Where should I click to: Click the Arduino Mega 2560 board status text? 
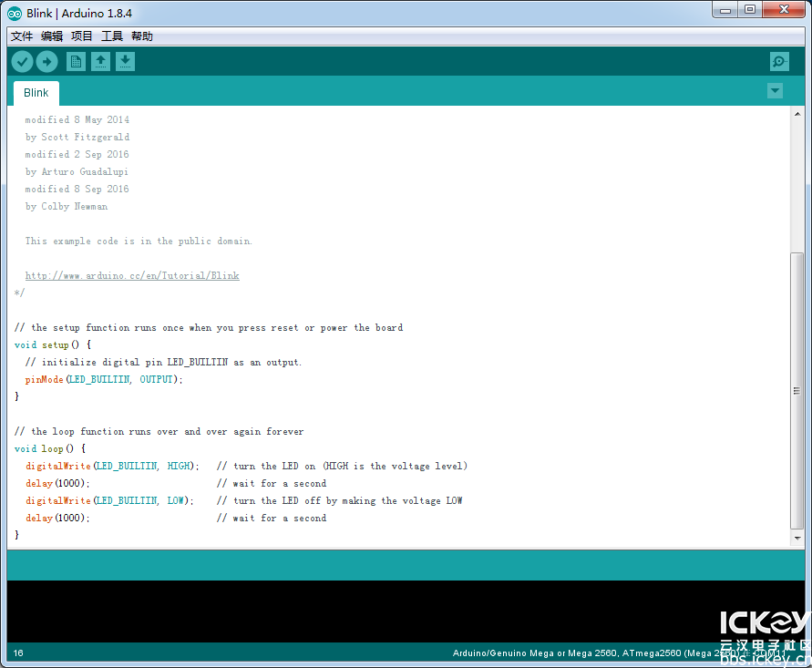[x=619, y=653]
